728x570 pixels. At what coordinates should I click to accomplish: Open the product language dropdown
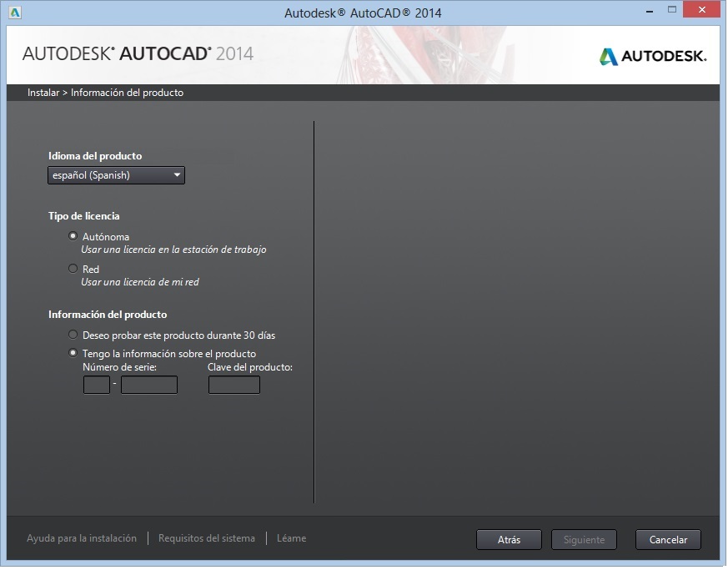pyautogui.click(x=116, y=175)
